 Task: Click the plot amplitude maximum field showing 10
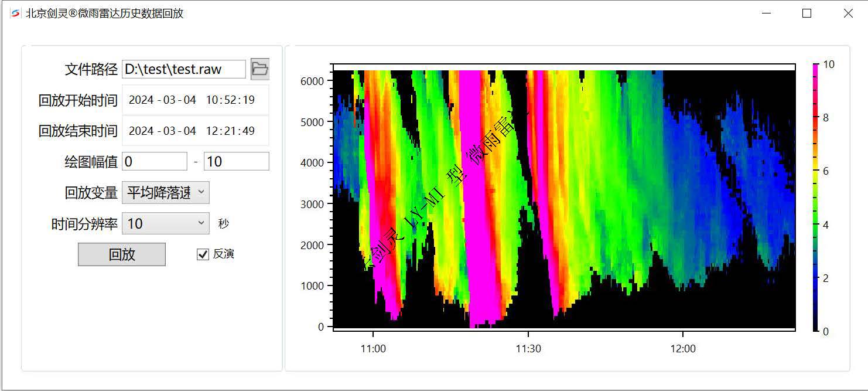[x=237, y=161]
